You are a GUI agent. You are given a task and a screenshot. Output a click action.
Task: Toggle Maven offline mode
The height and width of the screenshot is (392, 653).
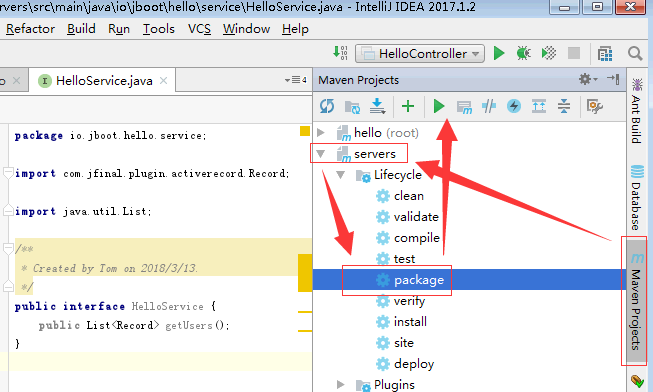[489, 106]
